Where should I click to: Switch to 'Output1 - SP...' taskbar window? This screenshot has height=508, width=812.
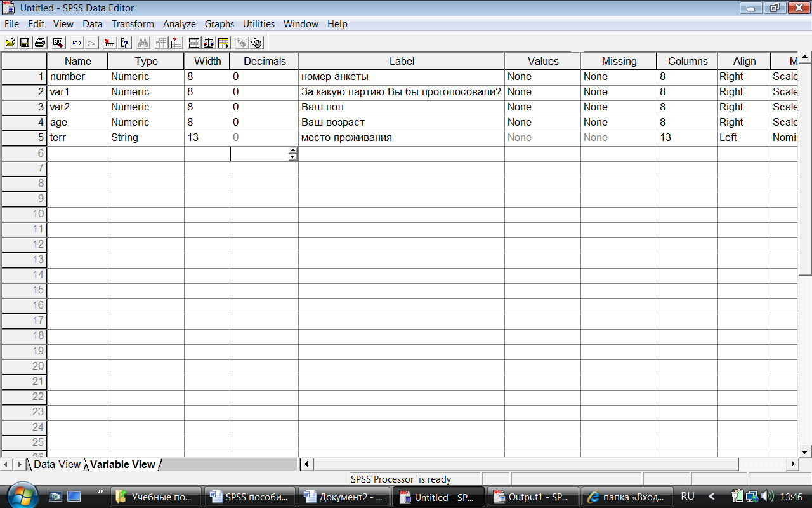[533, 497]
